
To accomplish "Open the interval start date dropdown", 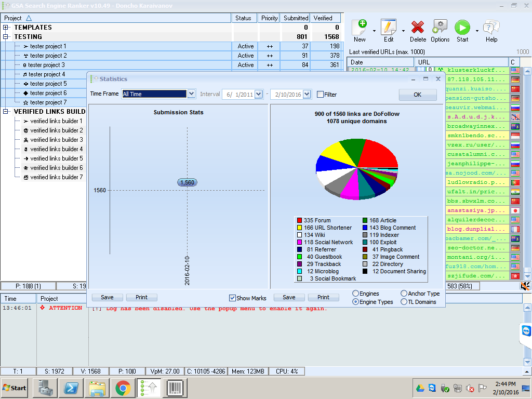I will click(x=259, y=95).
